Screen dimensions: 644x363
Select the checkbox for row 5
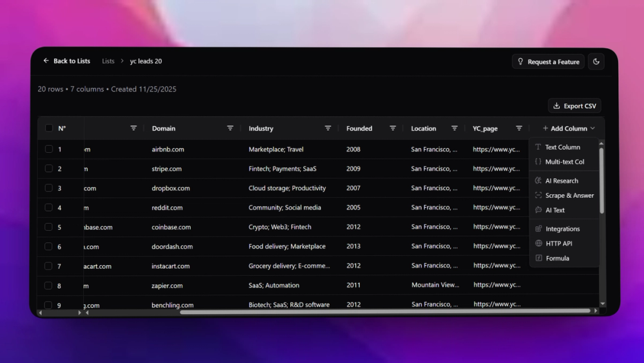coord(49,227)
